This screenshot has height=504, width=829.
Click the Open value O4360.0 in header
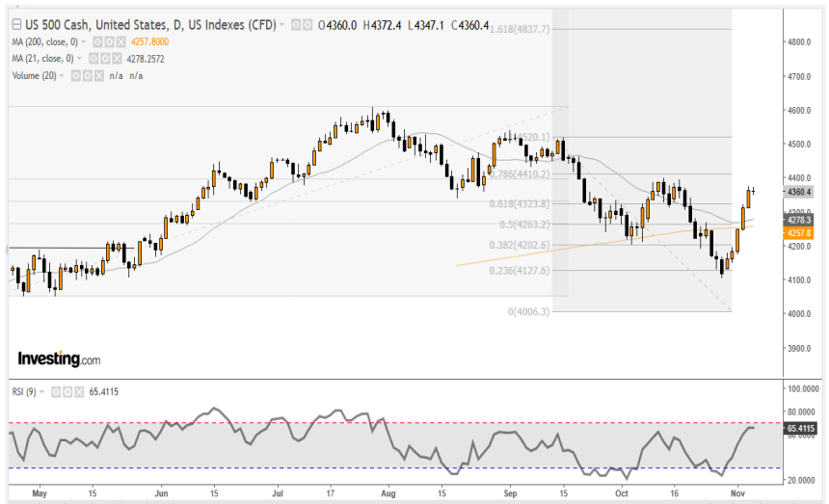point(337,25)
